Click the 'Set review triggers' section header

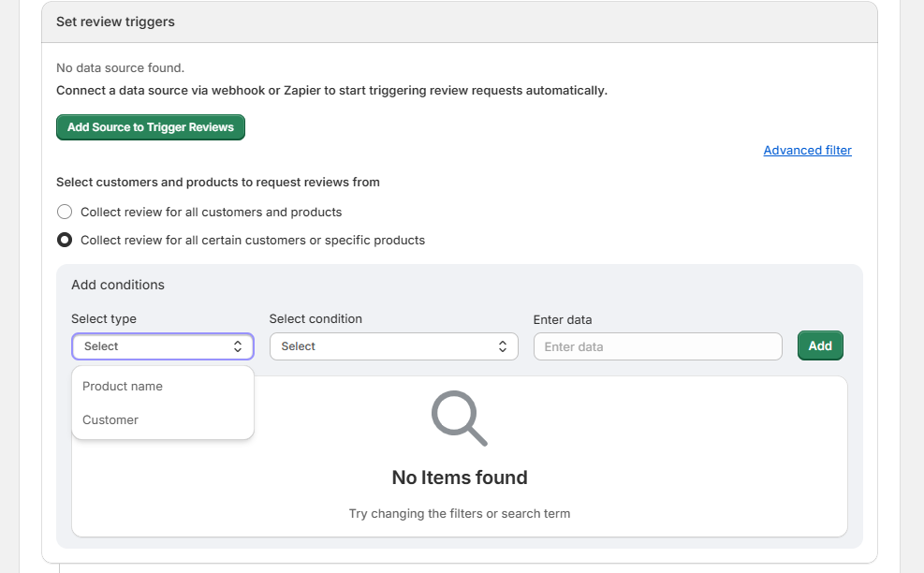(x=115, y=22)
